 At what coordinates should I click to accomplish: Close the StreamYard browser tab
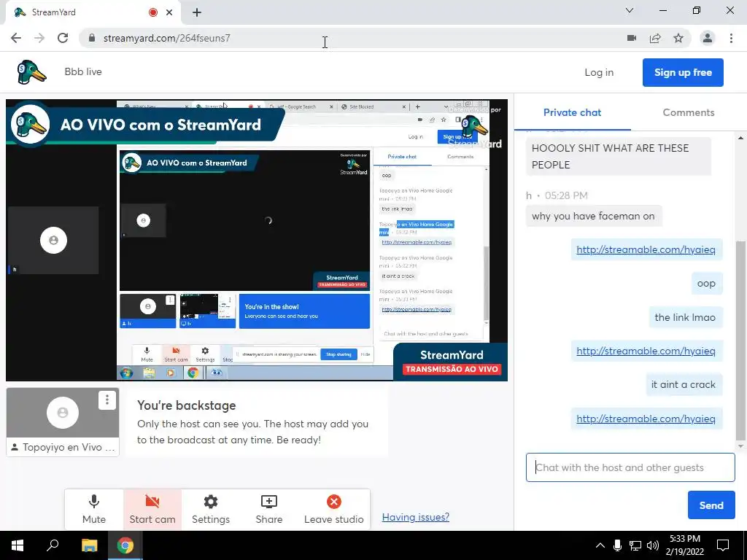click(x=169, y=12)
